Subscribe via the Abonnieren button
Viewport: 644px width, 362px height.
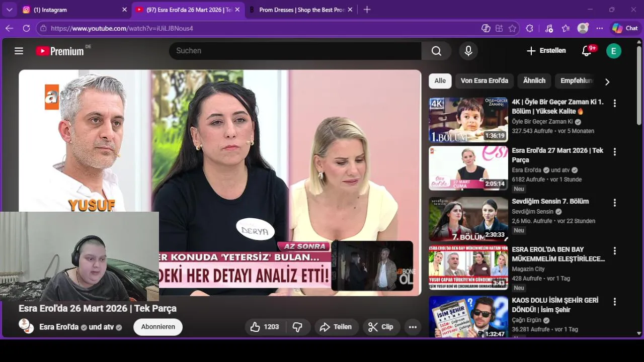coord(158,327)
